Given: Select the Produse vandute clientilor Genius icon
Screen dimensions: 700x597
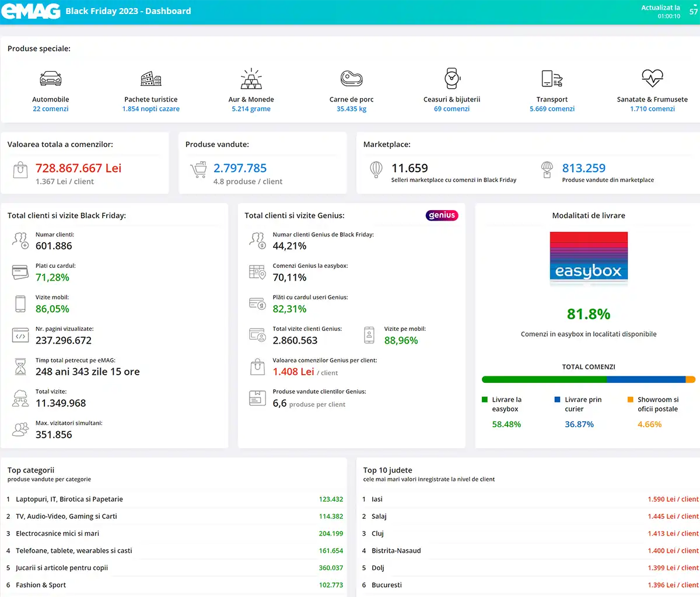Looking at the screenshot, I should coord(257,398).
